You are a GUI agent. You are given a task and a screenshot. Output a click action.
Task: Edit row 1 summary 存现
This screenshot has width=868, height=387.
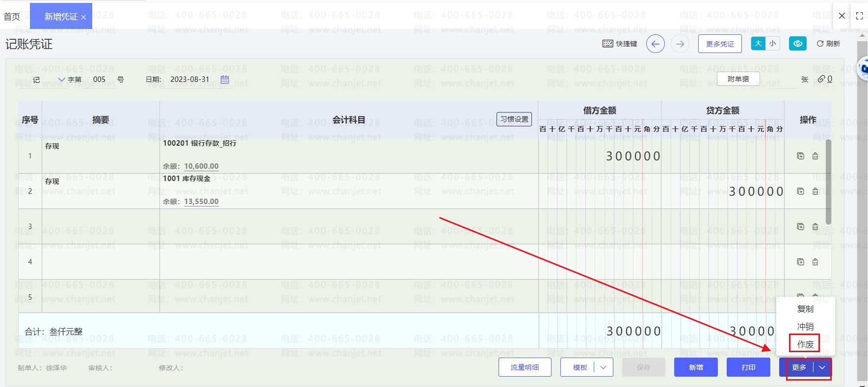click(x=52, y=146)
